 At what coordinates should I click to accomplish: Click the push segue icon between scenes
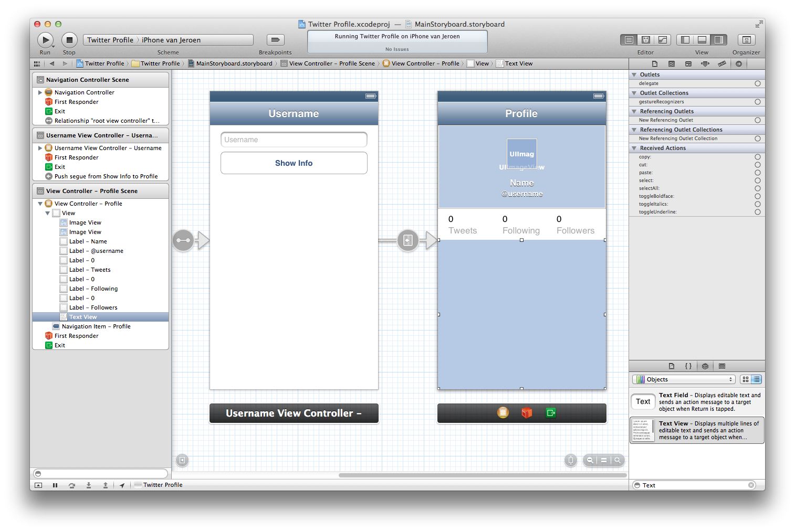coord(408,240)
